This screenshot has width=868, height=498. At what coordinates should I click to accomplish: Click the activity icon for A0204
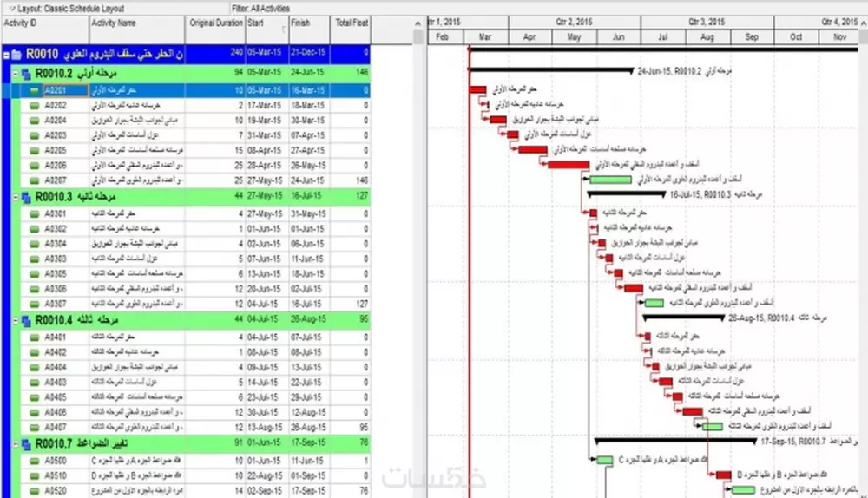pyautogui.click(x=35, y=120)
